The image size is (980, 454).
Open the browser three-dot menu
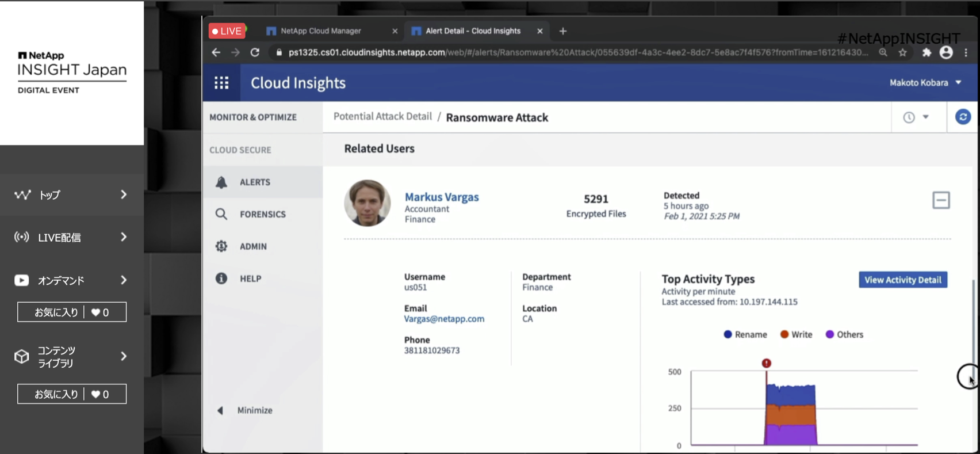pos(966,52)
